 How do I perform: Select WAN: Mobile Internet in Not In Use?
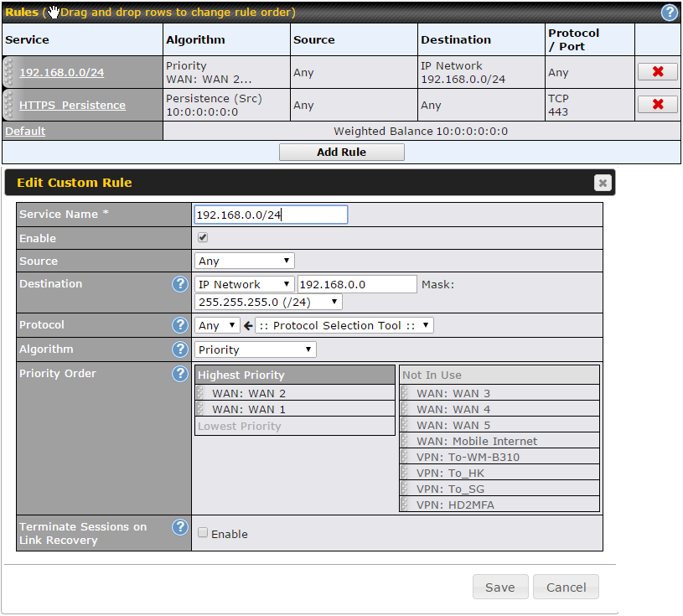499,442
